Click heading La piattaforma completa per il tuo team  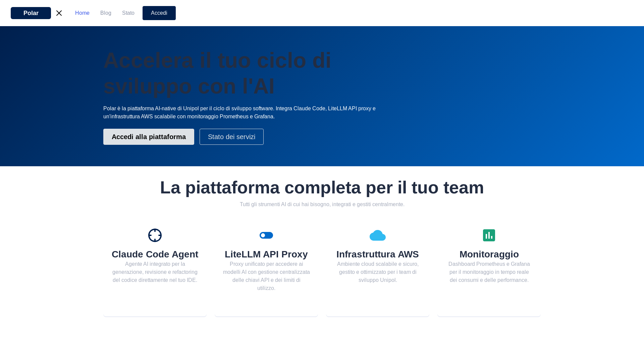322,187
